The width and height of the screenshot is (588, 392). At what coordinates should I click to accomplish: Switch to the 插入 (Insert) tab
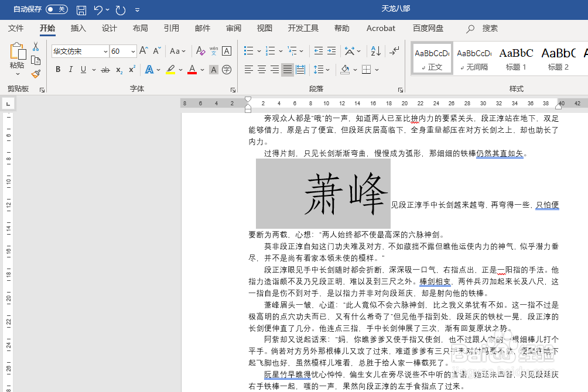click(x=78, y=28)
